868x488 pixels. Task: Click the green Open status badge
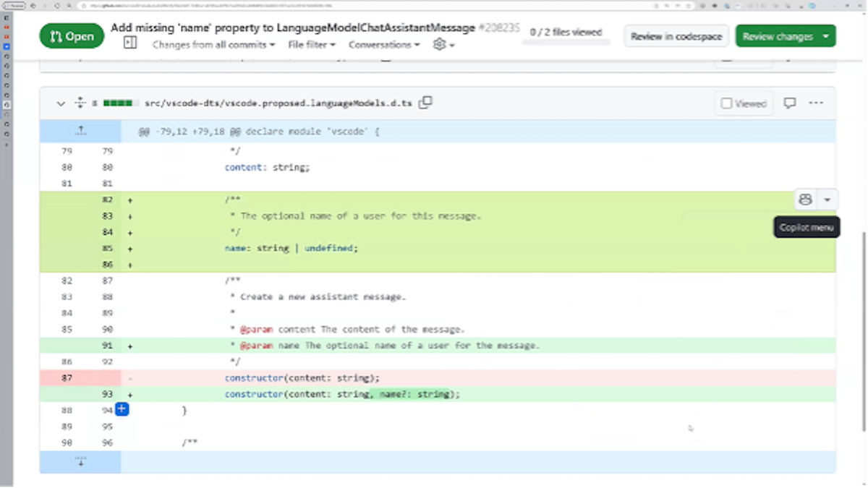pos(72,36)
